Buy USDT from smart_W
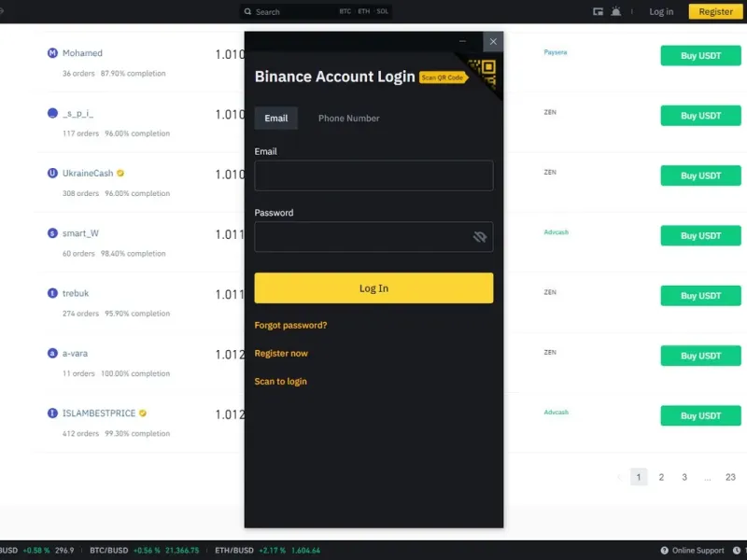 (x=701, y=236)
